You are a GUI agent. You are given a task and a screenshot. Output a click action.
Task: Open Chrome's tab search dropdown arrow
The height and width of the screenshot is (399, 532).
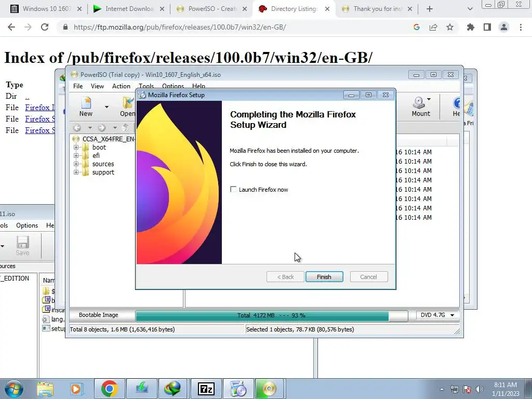470,9
